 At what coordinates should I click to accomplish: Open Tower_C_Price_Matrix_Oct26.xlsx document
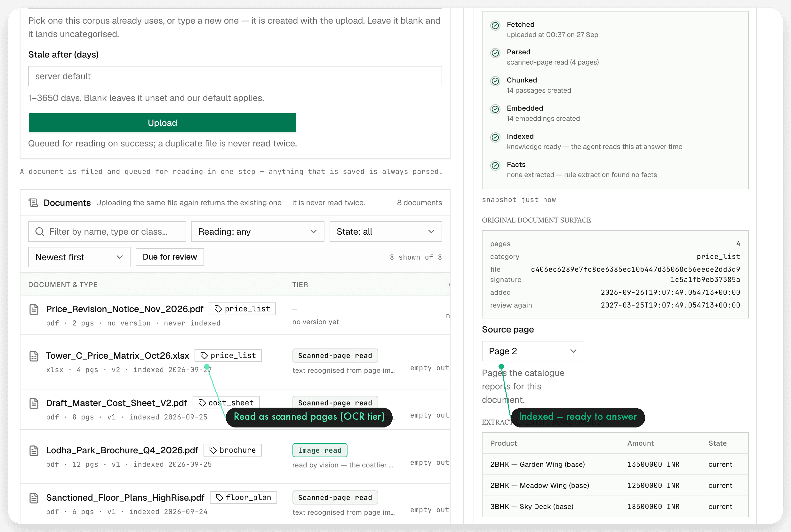117,356
